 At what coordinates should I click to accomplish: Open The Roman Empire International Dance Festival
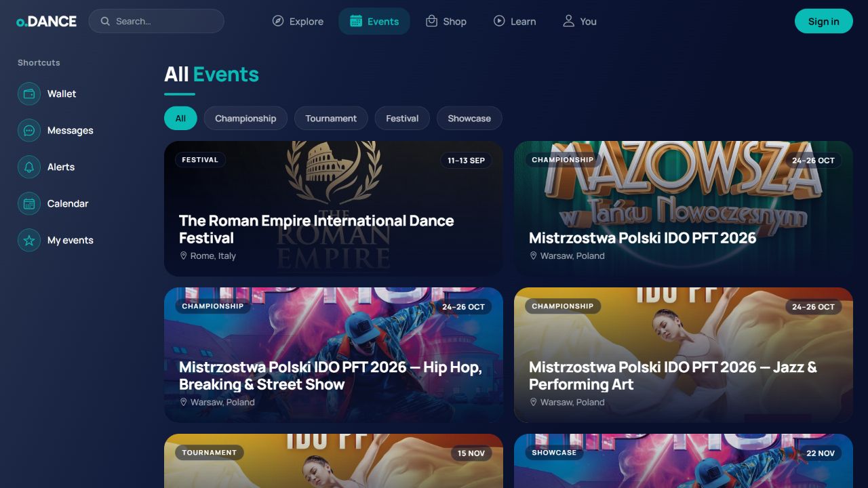click(334, 208)
